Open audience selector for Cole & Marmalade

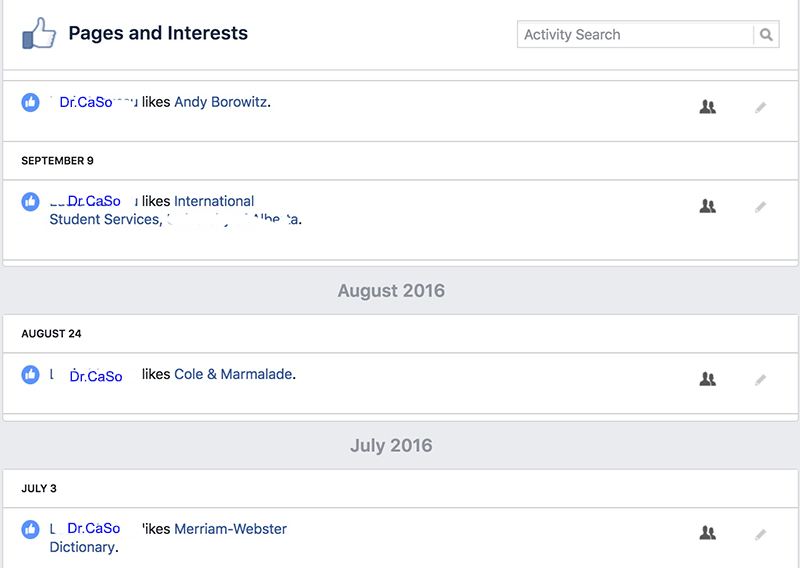pos(708,379)
